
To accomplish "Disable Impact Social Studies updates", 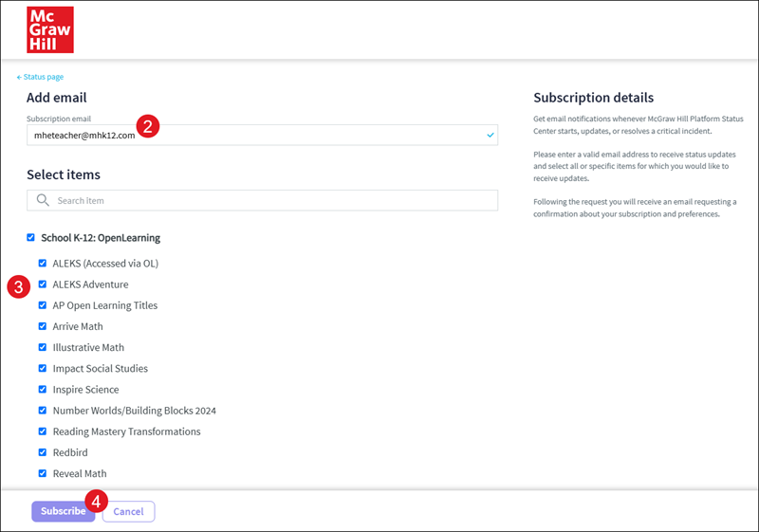I will [43, 368].
